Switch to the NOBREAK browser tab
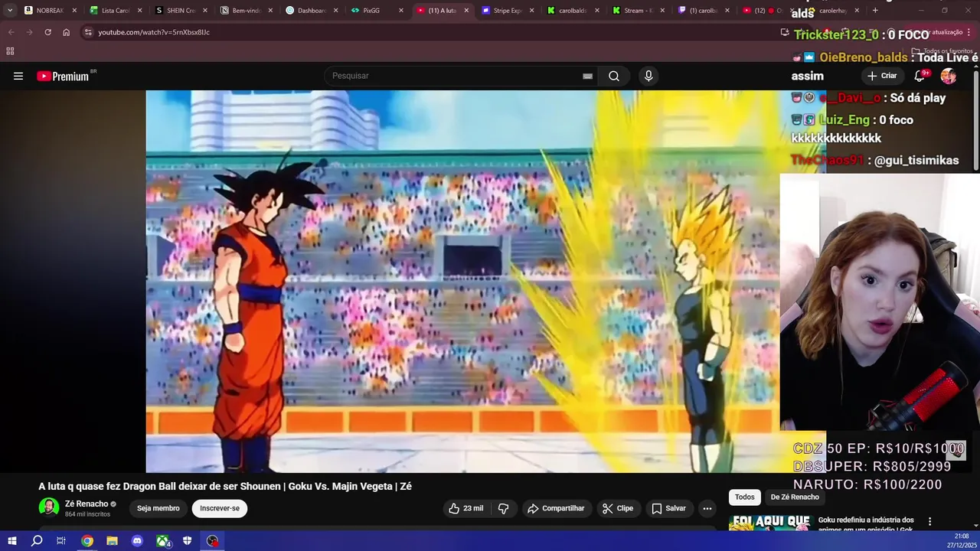The width and height of the screenshot is (980, 551). [x=50, y=11]
